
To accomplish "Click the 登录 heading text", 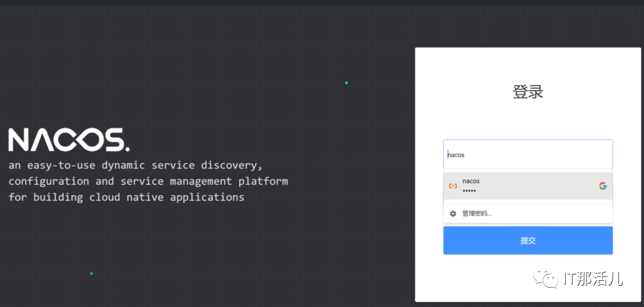I will point(528,92).
